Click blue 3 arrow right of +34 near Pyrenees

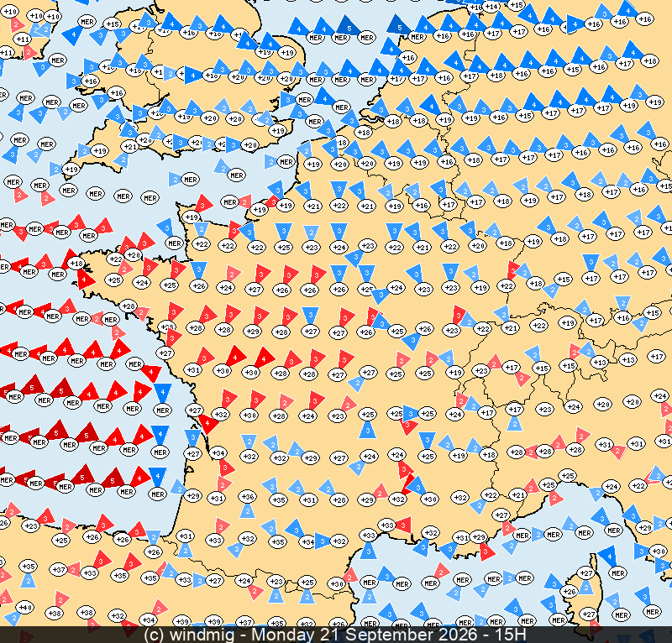(323, 541)
